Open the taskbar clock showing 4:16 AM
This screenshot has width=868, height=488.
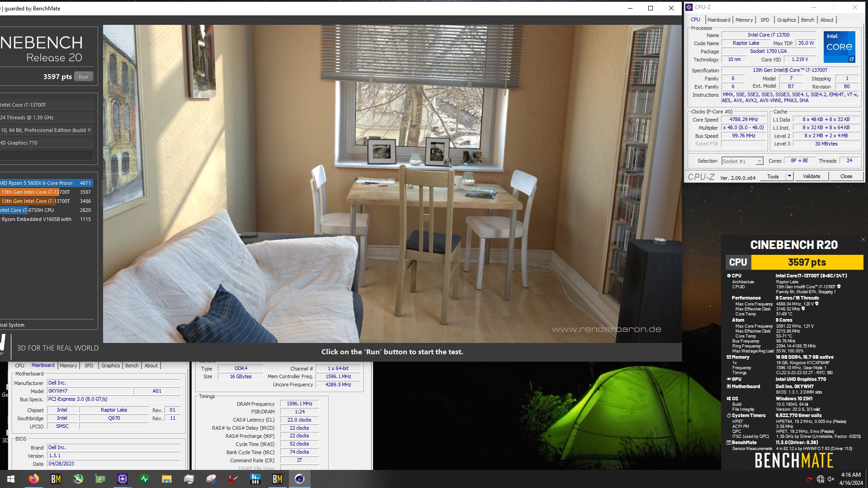[x=851, y=479]
